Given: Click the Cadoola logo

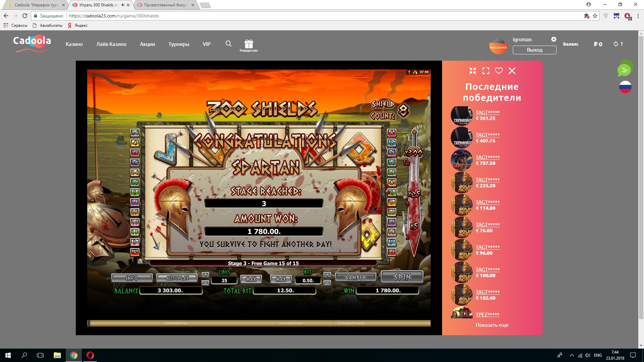Looking at the screenshot, I should [x=32, y=44].
